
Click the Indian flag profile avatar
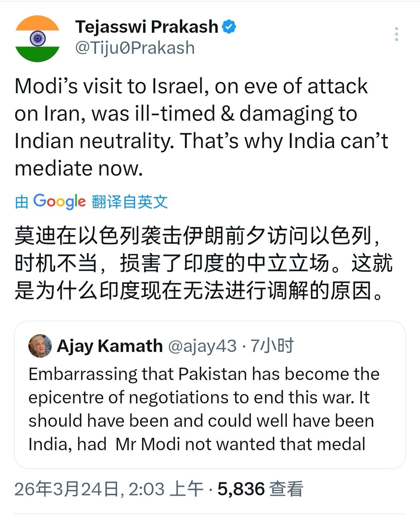click(x=37, y=38)
